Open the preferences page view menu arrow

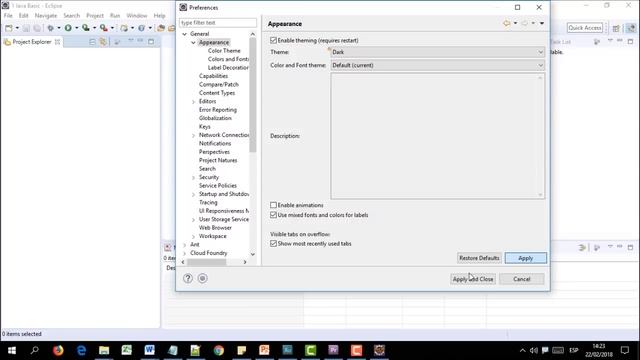coord(542,23)
